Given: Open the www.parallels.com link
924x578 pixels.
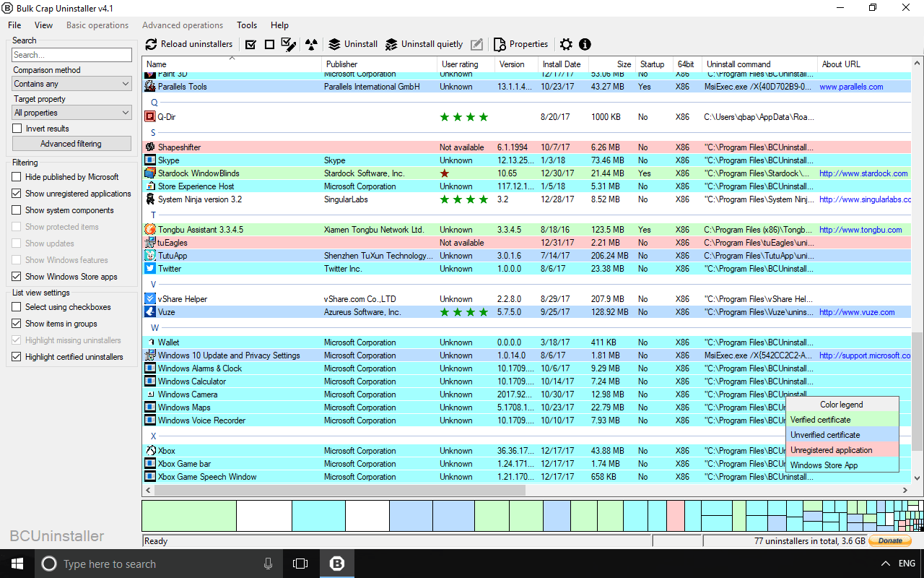Looking at the screenshot, I should (851, 87).
